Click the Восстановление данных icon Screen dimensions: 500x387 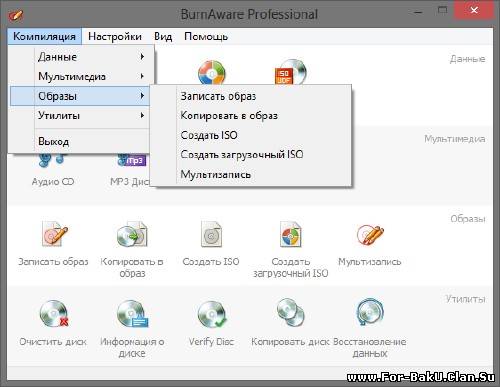[x=370, y=312]
